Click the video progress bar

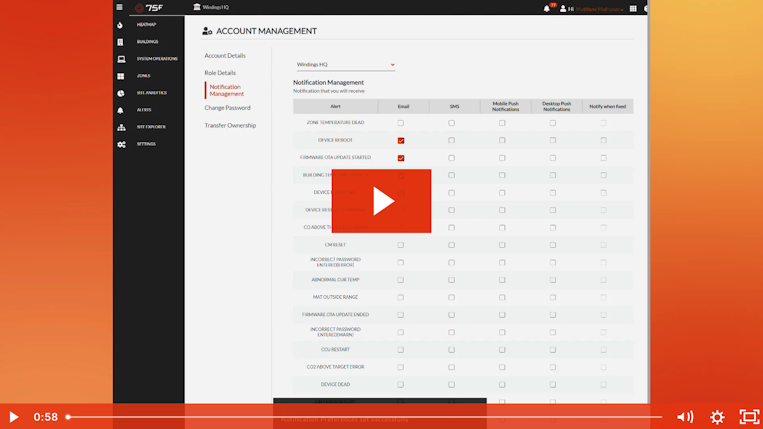365,417
